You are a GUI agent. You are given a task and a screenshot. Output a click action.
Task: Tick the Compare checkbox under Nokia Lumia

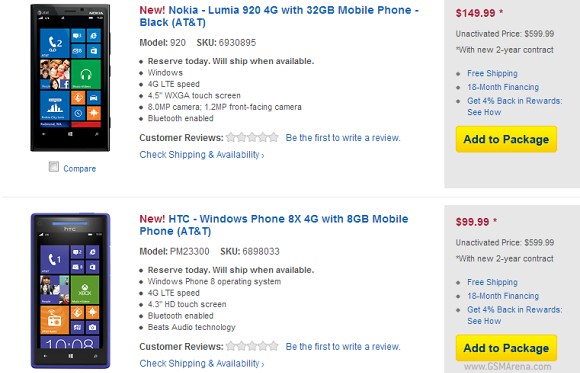[x=54, y=167]
